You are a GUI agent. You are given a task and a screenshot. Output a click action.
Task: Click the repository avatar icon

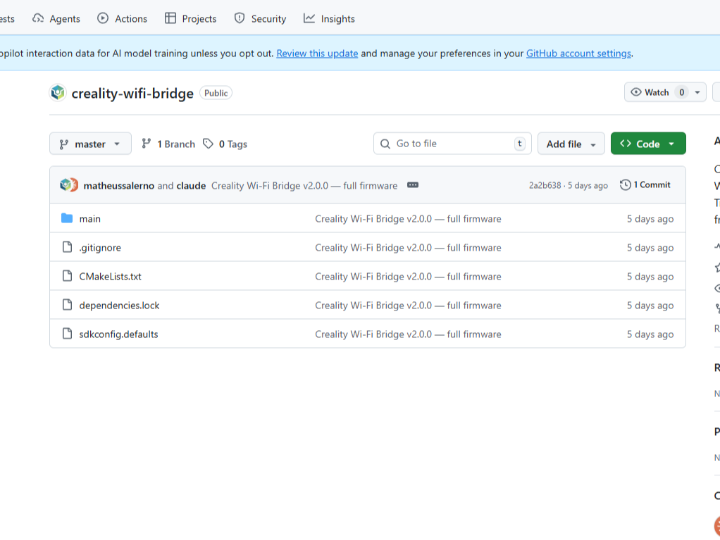click(58, 93)
